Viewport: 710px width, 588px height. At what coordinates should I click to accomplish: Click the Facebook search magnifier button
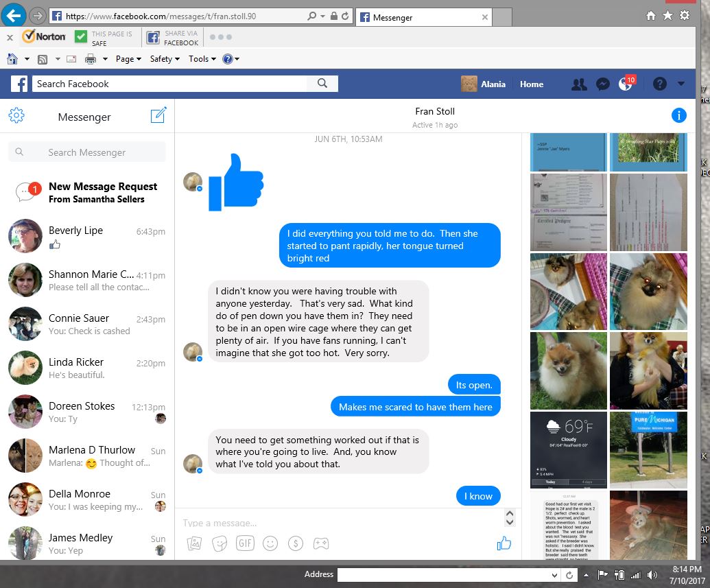coord(322,83)
